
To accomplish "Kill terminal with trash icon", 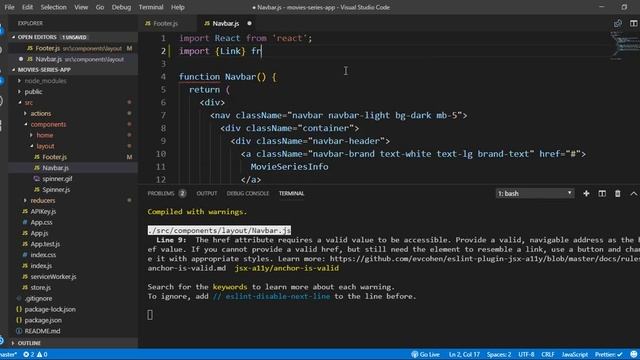I will (x=618, y=193).
